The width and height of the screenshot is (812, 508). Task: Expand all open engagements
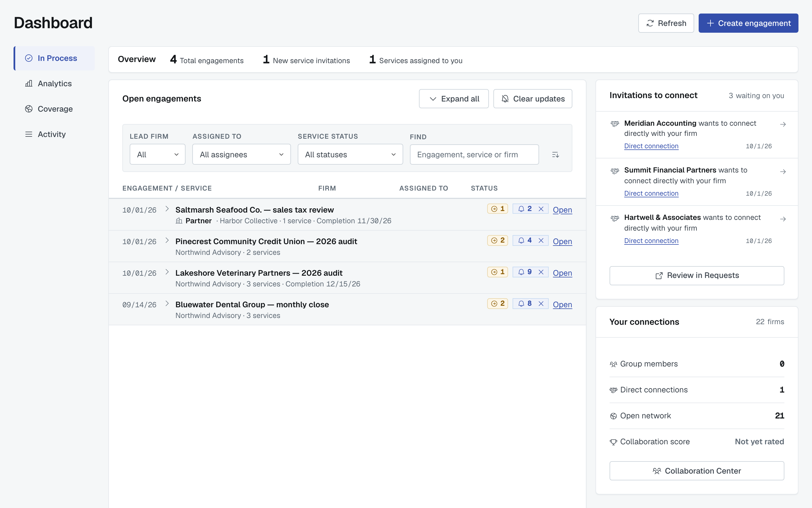(x=454, y=99)
